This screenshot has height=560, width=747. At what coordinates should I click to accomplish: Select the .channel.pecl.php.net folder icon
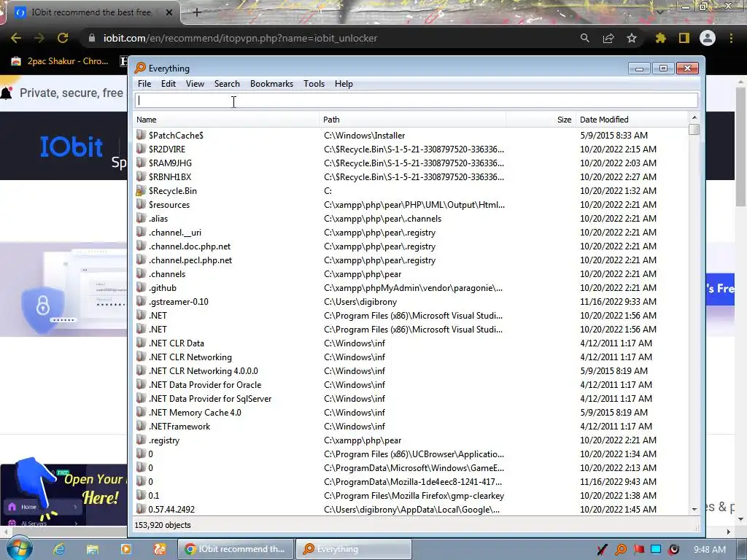tap(141, 260)
